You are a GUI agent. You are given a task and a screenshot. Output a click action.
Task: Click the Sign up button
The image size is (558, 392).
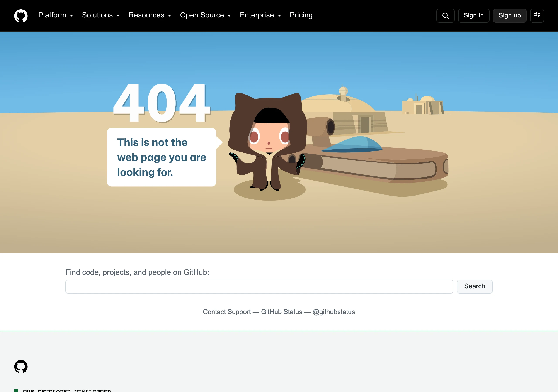click(x=510, y=16)
